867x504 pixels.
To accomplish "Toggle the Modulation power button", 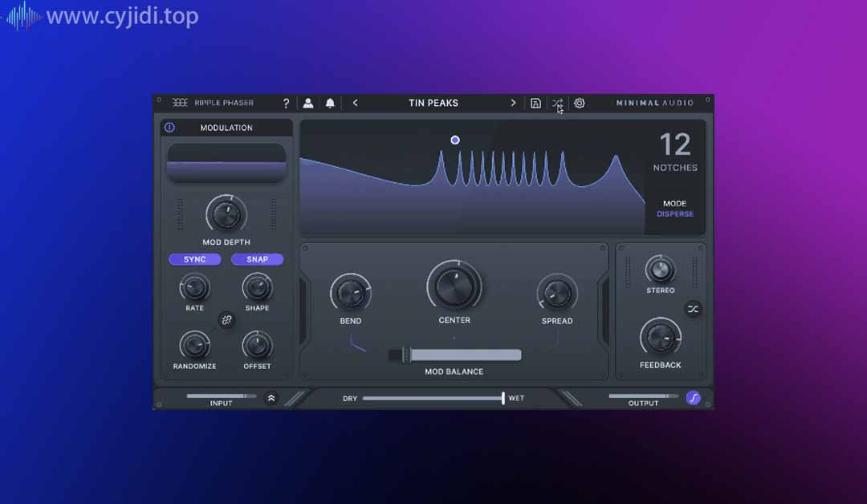I will pyautogui.click(x=169, y=128).
